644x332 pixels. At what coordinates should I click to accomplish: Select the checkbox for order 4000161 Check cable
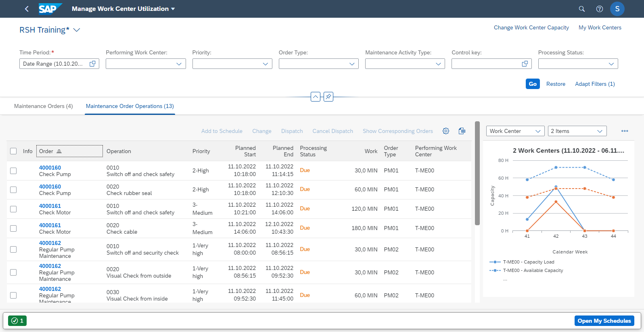(13, 228)
